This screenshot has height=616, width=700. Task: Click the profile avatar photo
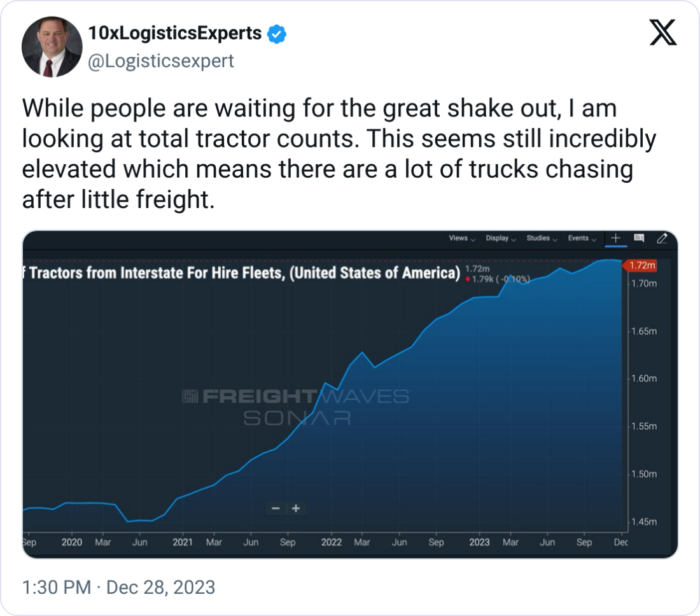51,47
